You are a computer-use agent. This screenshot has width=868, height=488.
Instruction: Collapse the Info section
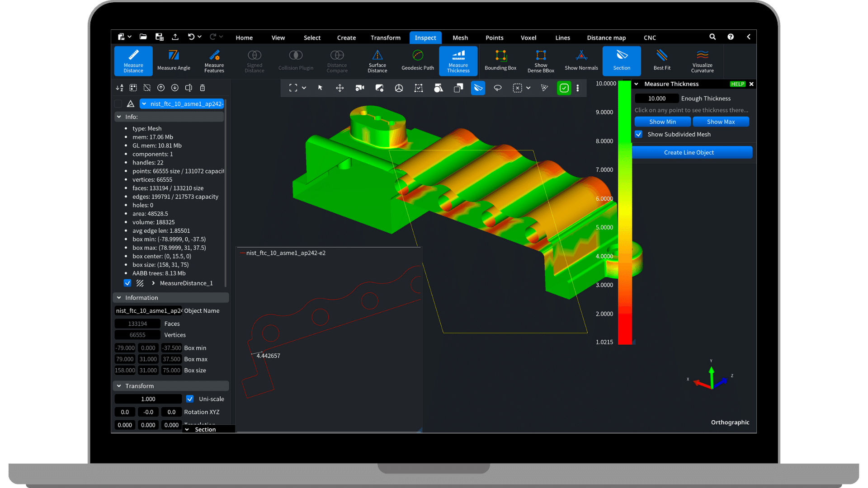point(119,117)
